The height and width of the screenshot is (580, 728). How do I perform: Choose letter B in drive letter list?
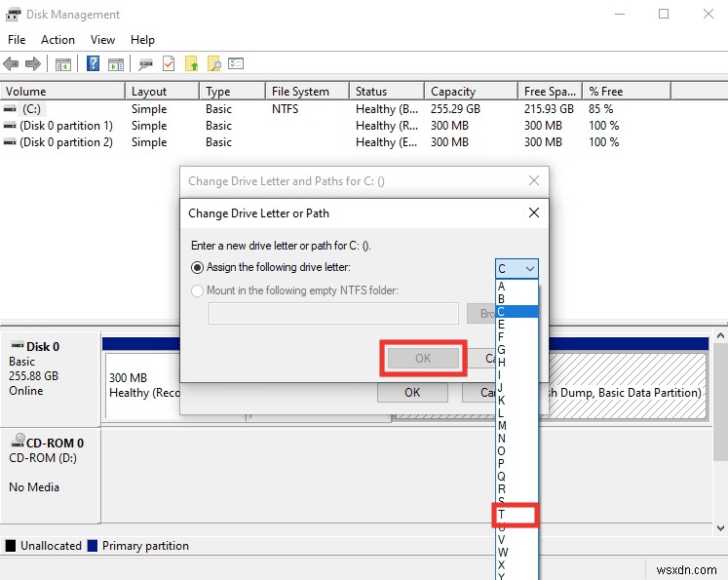point(517,298)
